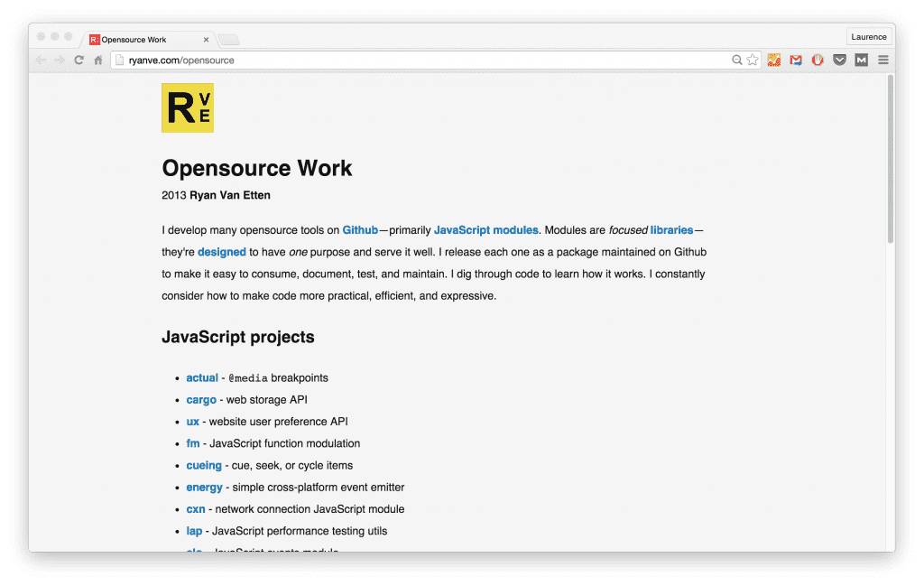Reload the ryanve.com page
Viewport: 924px width, 586px height.
(79, 60)
